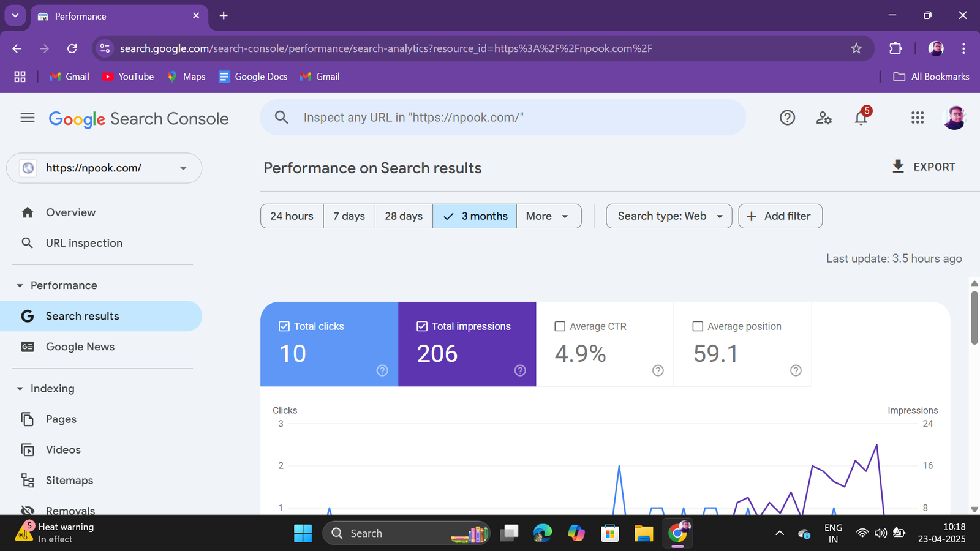Open the main hamburger menu

coord(28,118)
